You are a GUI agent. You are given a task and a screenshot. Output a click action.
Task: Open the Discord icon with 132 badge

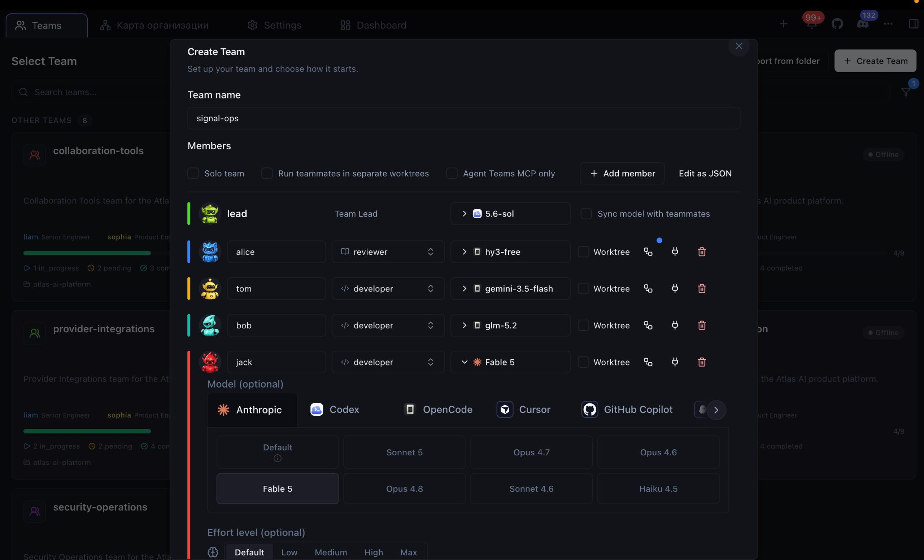(x=863, y=24)
